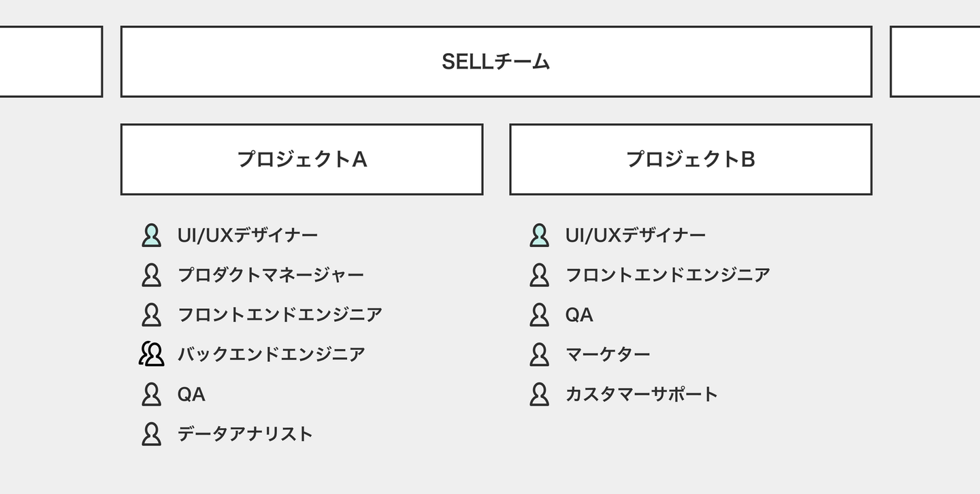Click partially visible box left of SELLチーム

49,61
